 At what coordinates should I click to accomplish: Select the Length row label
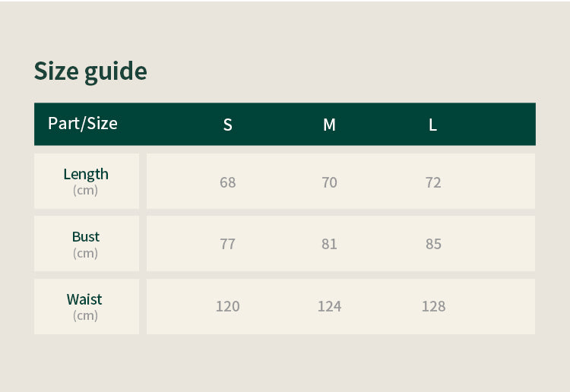[86, 174]
